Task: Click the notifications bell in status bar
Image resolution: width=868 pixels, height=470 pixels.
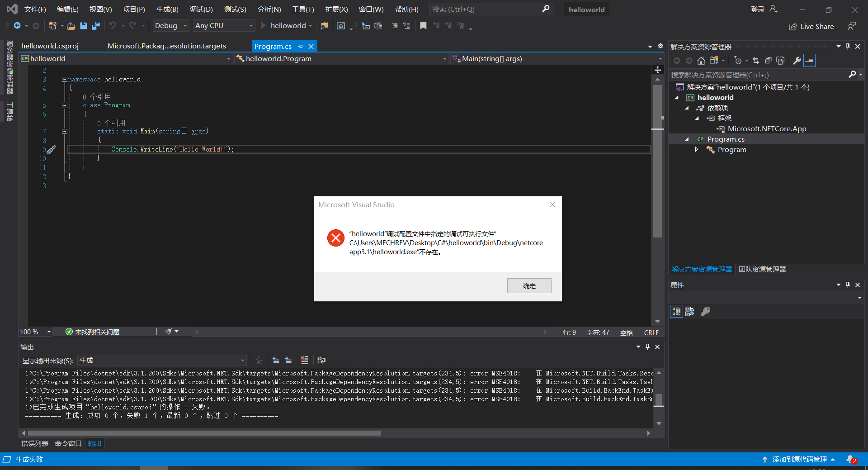Action: (x=851, y=459)
